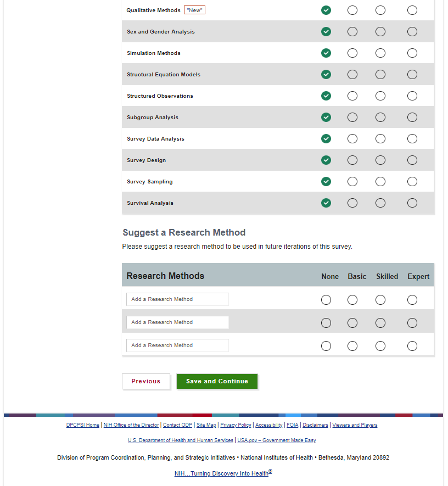Select None for first suggested method
The image size is (448, 486).
coord(326,300)
